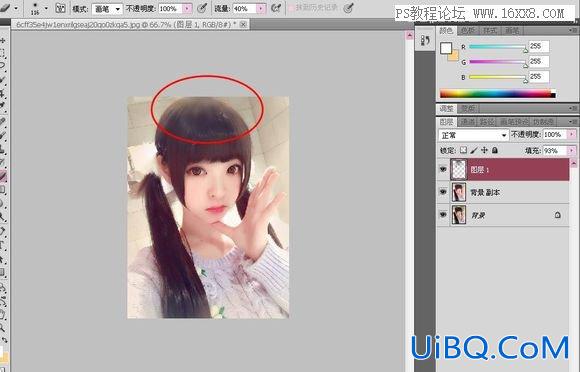Enable airbrush mode icon next to flow
This screenshot has width=580, height=372.
click(276, 8)
